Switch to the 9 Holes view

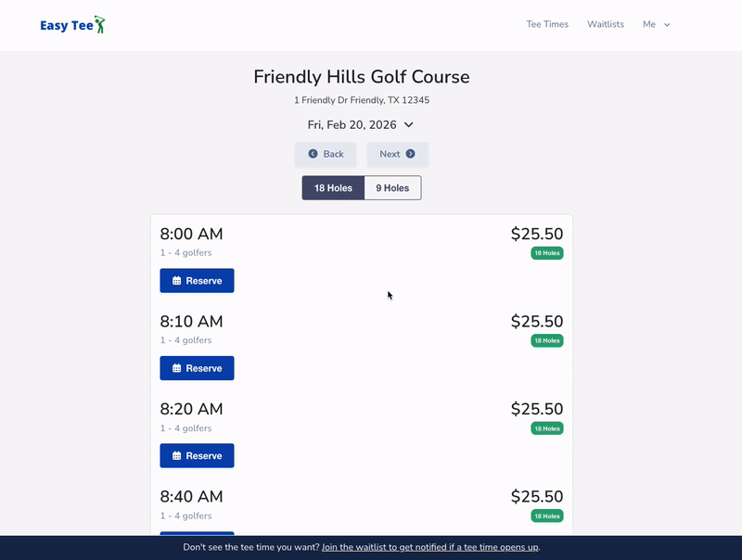(392, 187)
